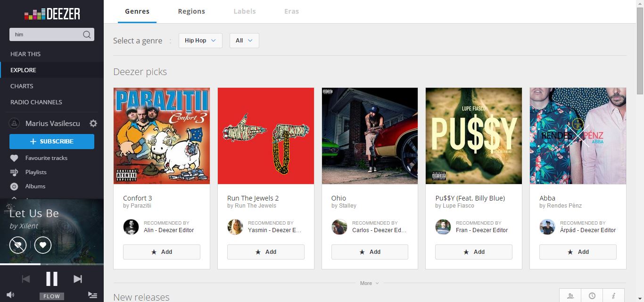Click Favourite tracks label
The image size is (644, 302).
(46, 158)
